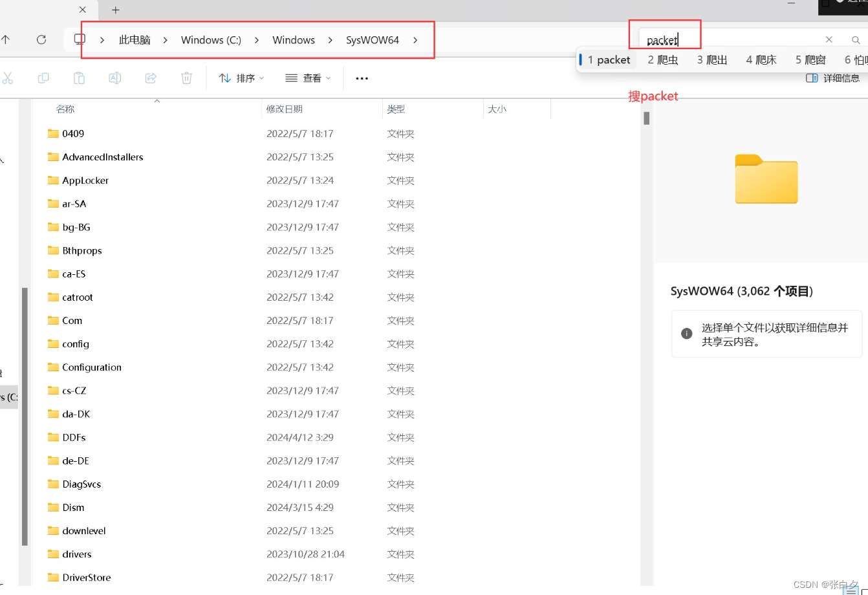Expand chevron before 此电脑 breadcrumb
868x595 pixels.
pos(102,40)
